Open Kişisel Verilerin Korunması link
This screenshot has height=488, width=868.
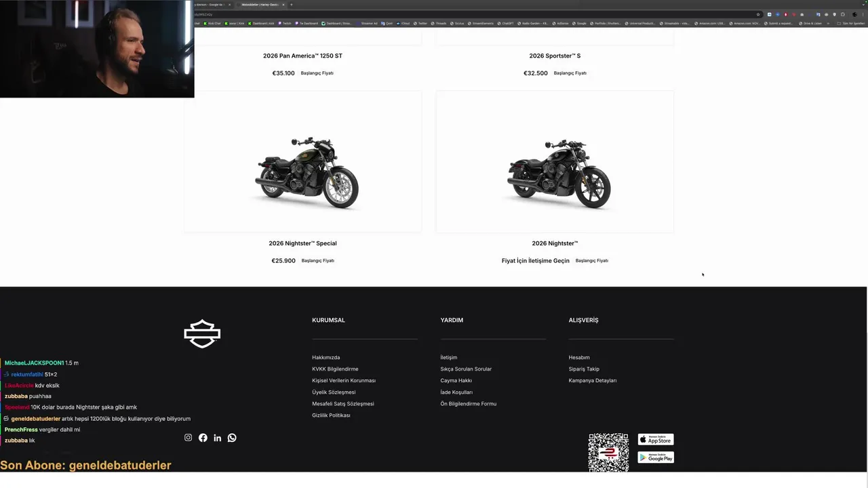click(344, 381)
